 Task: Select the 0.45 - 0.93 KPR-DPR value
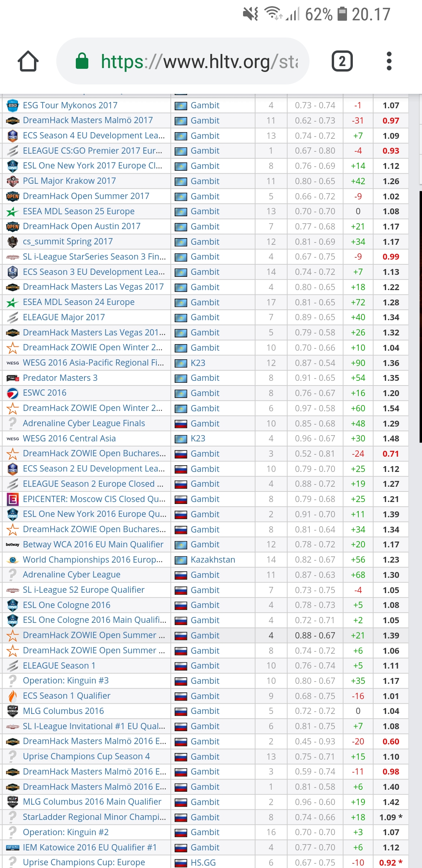(x=315, y=741)
